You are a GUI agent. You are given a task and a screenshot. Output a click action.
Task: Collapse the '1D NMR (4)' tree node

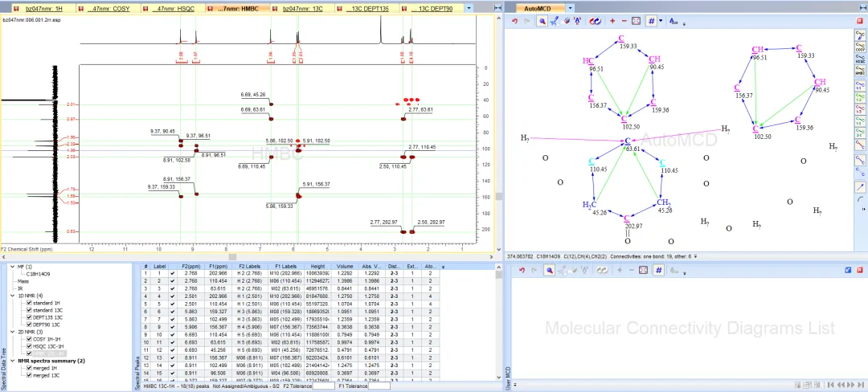(x=12, y=296)
